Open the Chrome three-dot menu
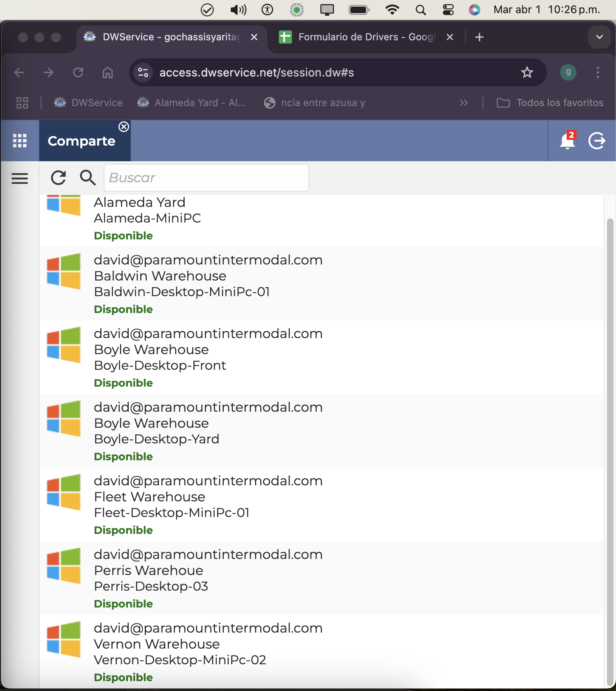The width and height of the screenshot is (616, 691). [598, 72]
